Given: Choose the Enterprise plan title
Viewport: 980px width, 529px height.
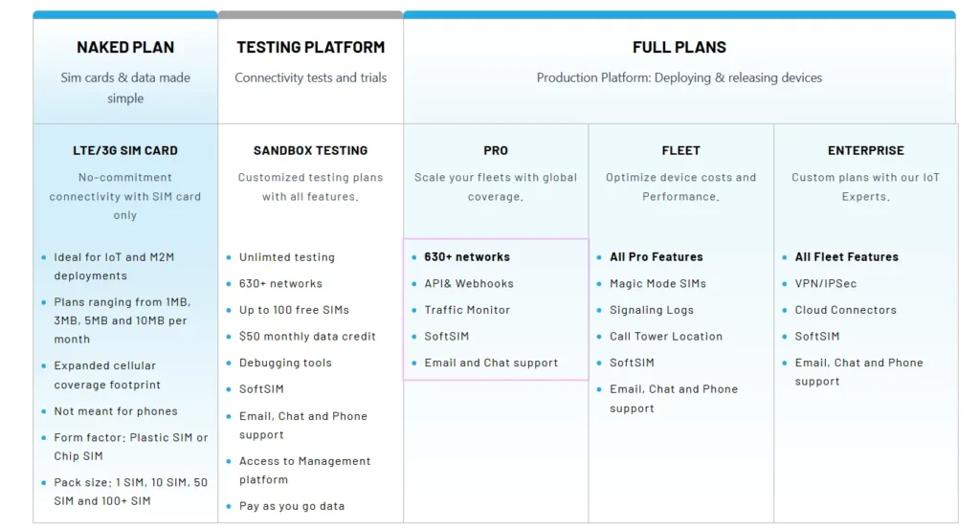Looking at the screenshot, I should tap(865, 150).
